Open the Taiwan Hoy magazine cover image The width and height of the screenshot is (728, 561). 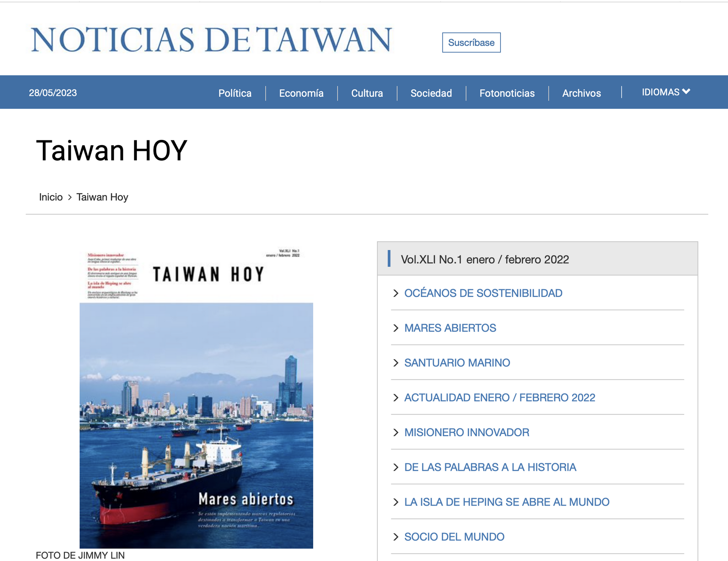tap(196, 398)
